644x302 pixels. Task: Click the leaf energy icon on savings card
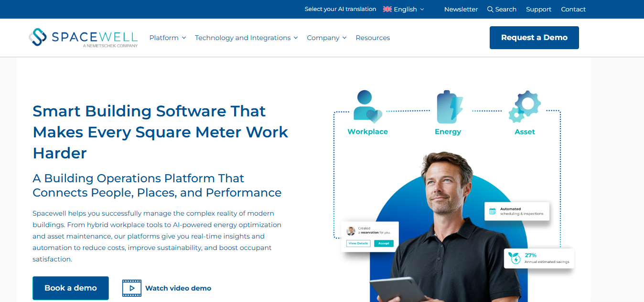point(515,258)
